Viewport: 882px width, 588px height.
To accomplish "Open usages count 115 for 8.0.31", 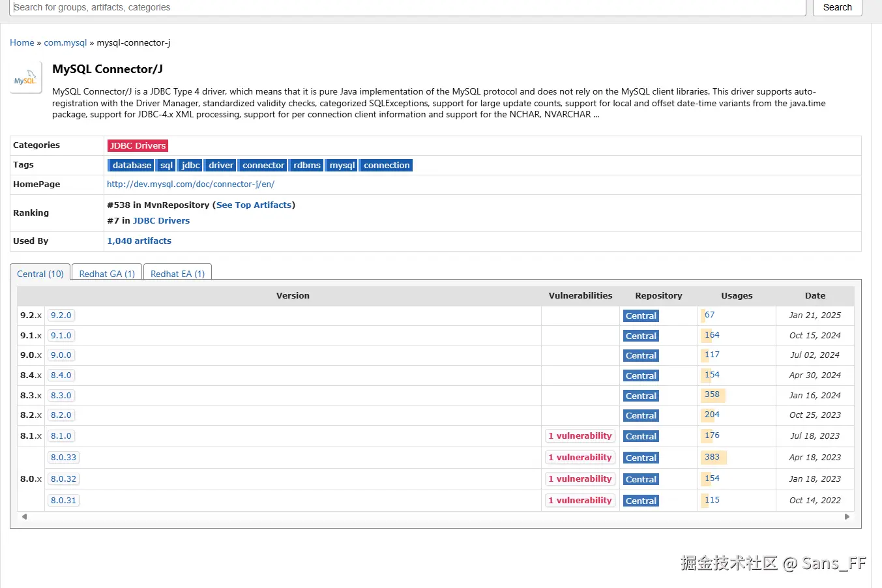I will pyautogui.click(x=712, y=500).
